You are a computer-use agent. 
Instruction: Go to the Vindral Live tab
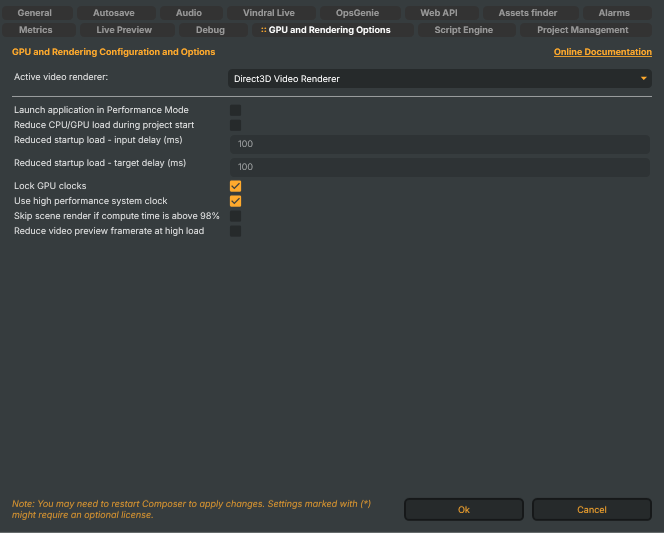coord(271,13)
